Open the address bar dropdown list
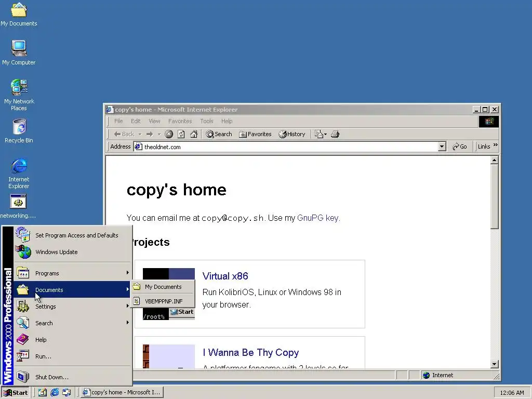This screenshot has height=399, width=532. [442, 147]
